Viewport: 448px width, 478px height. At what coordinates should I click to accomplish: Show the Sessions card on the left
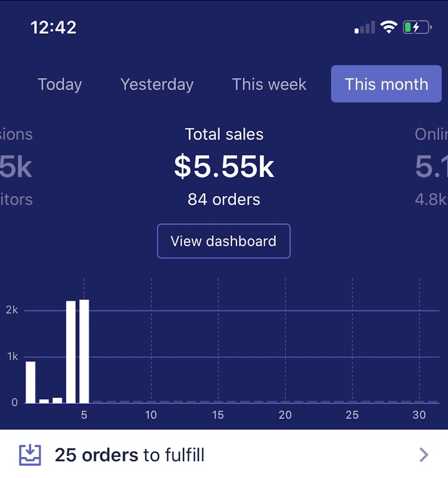coord(16,166)
